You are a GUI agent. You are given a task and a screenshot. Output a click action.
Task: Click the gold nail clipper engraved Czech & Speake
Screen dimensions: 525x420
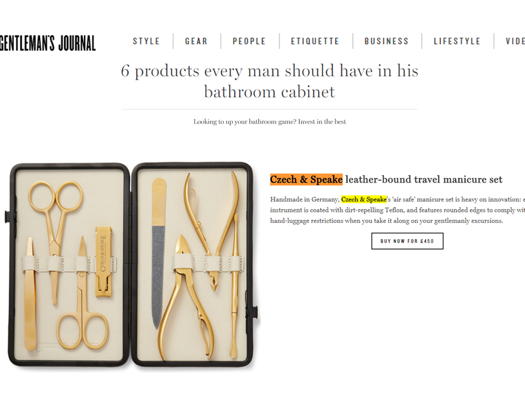point(103,261)
